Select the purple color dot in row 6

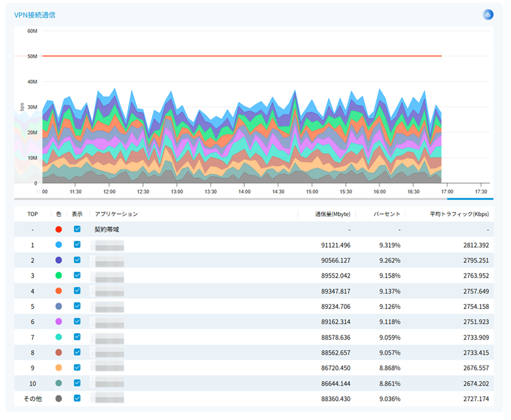pyautogui.click(x=58, y=321)
